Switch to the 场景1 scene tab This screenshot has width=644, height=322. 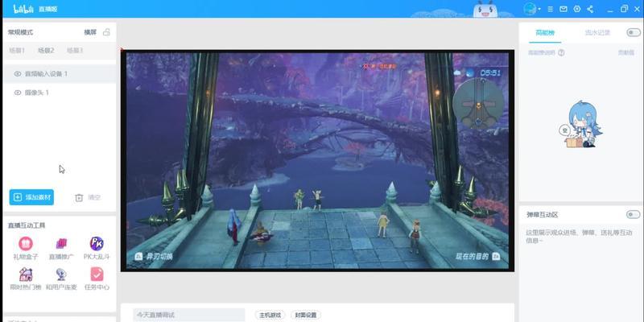17,51
